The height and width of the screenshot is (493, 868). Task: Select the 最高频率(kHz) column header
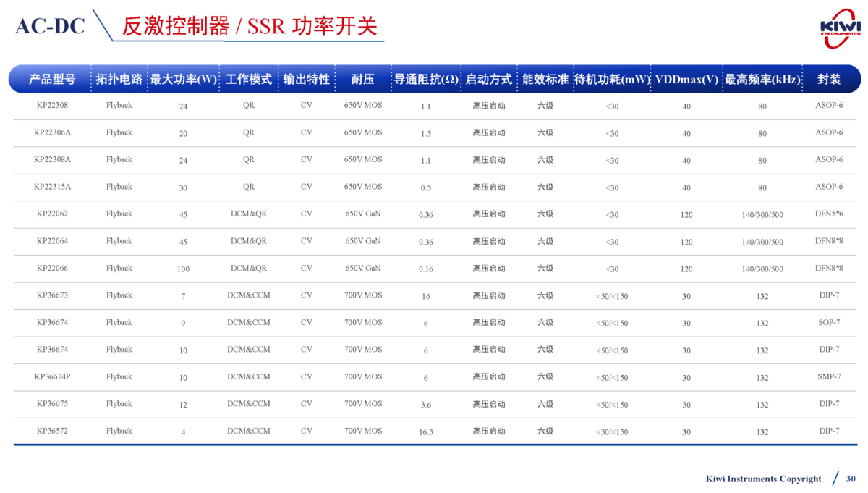tap(762, 79)
